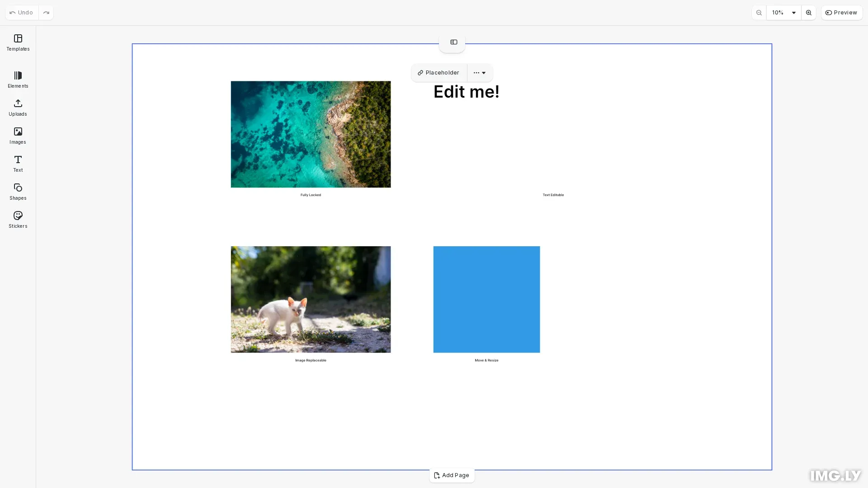Expand the 10% zoom level dropdown
This screenshot has height=488, width=868.
[x=783, y=13]
